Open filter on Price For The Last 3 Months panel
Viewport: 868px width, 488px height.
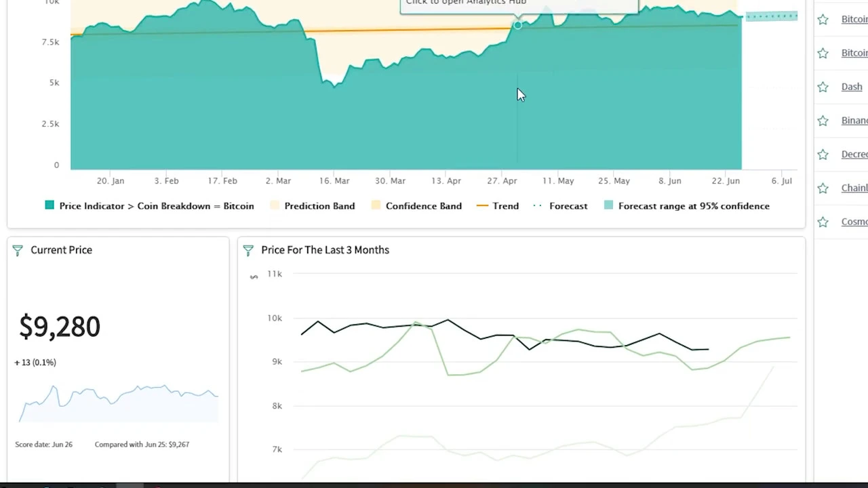(248, 250)
